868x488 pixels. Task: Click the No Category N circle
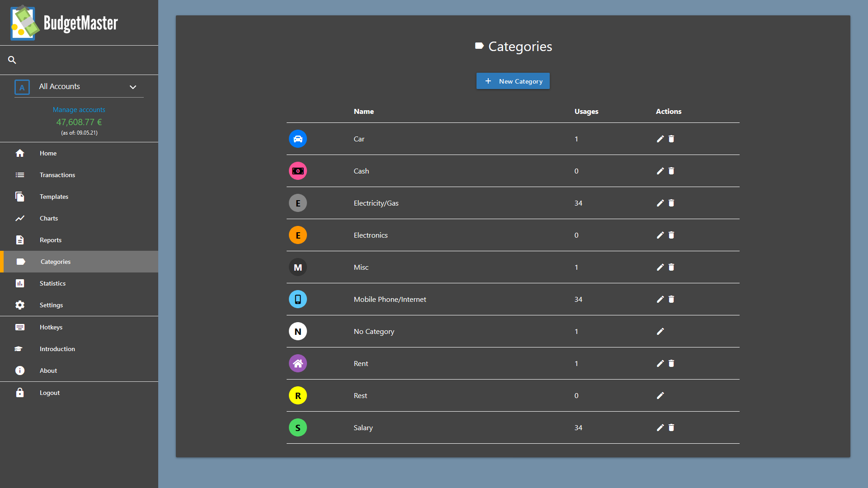click(298, 331)
